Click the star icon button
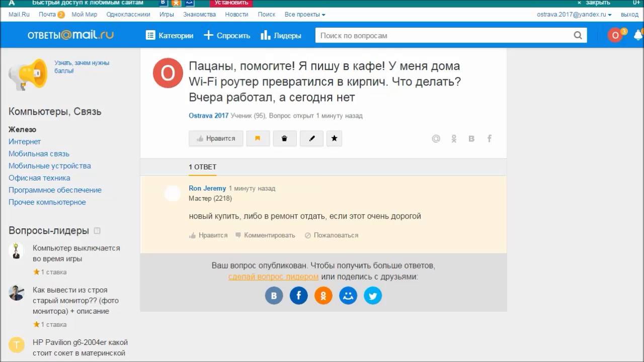Image resolution: width=644 pixels, height=362 pixels. [x=335, y=138]
